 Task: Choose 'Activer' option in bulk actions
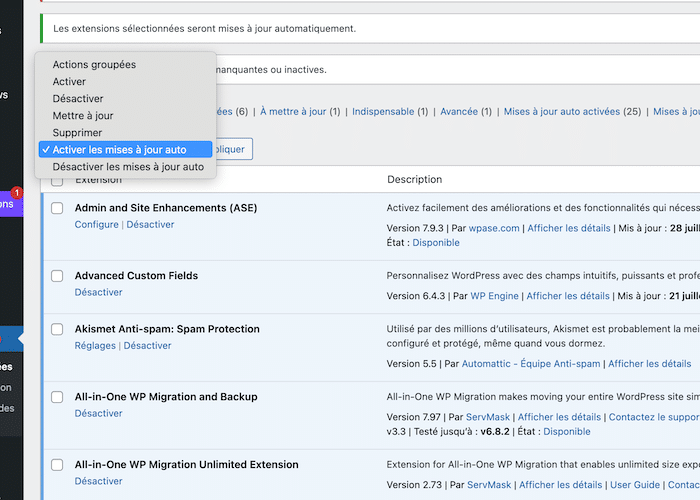[x=69, y=82]
